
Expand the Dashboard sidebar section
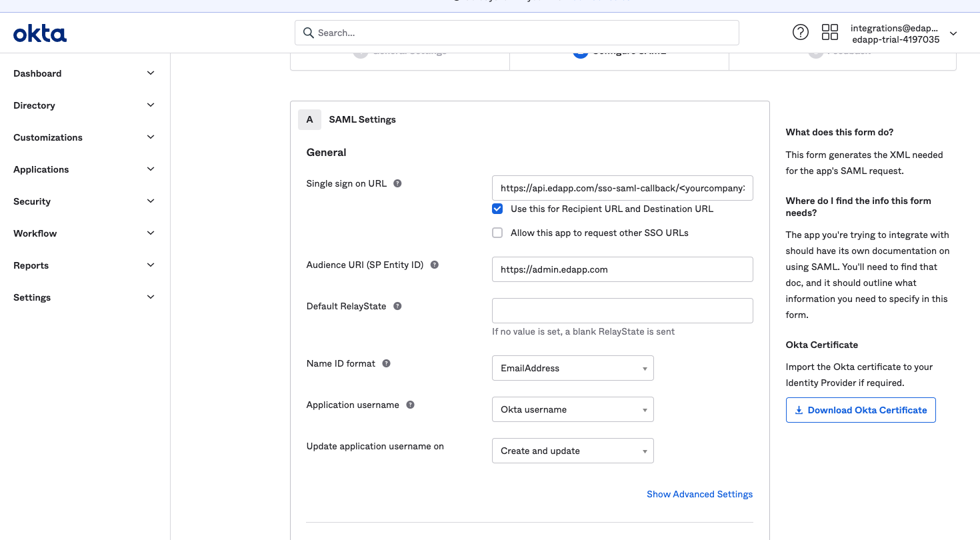click(x=84, y=73)
